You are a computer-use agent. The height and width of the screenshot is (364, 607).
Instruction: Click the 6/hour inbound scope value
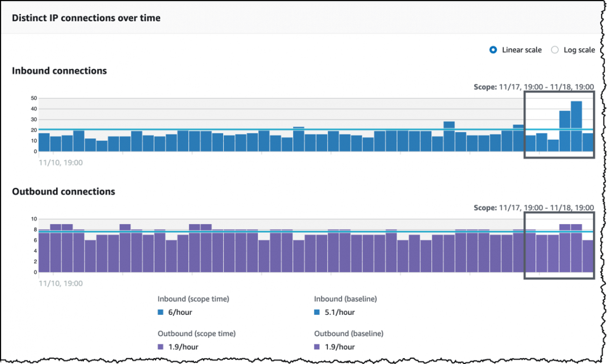[x=180, y=312]
